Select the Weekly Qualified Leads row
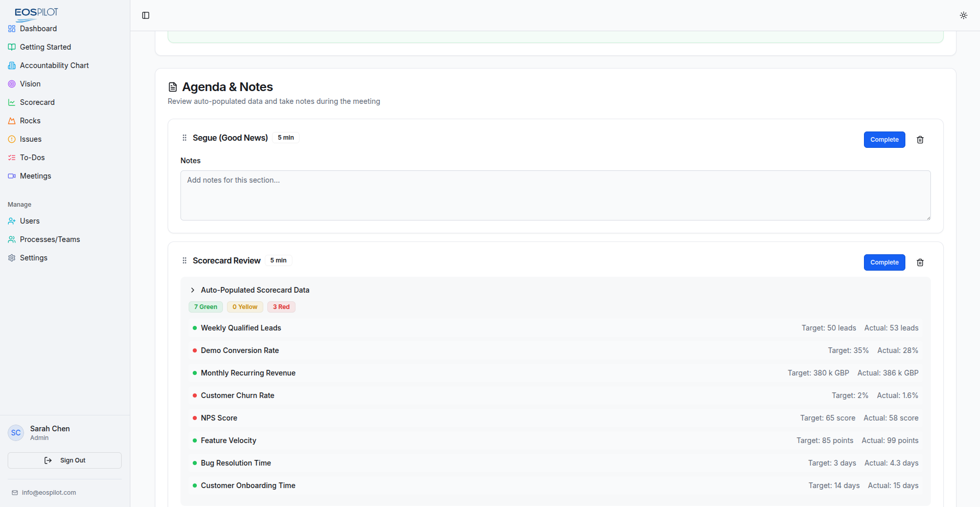The width and height of the screenshot is (980, 507). [556, 328]
